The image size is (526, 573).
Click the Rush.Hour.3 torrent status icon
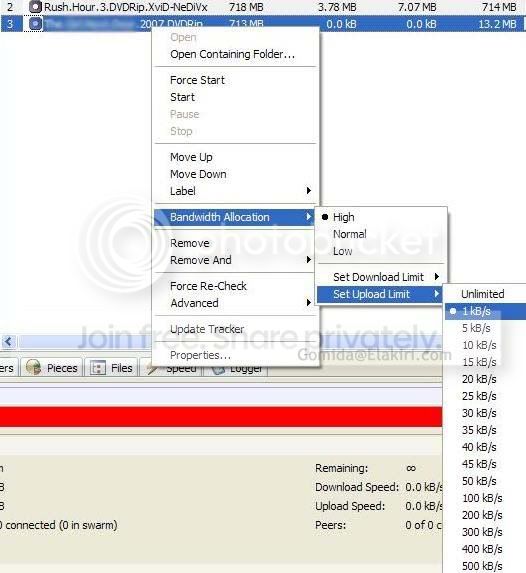(x=35, y=7)
